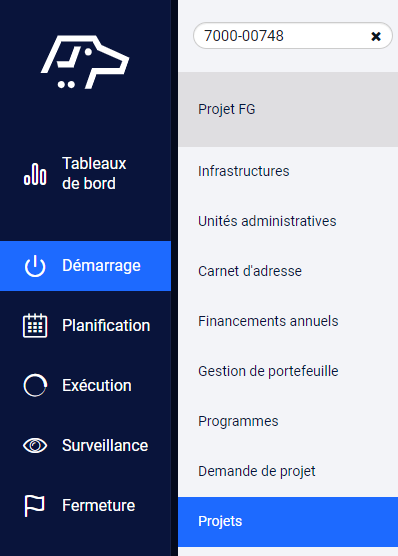Screen dimensions: 398x556
Task: Select the Démarrage power icon
Action: click(x=35, y=266)
